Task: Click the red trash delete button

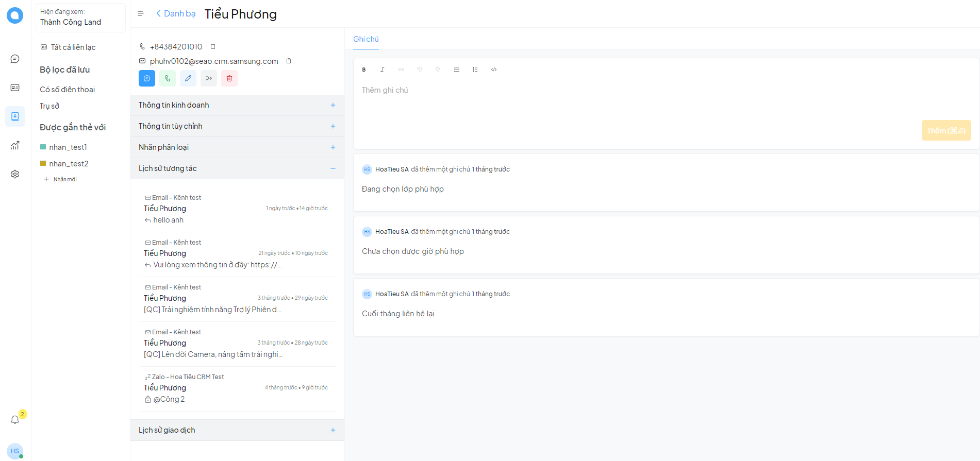Action: point(229,78)
